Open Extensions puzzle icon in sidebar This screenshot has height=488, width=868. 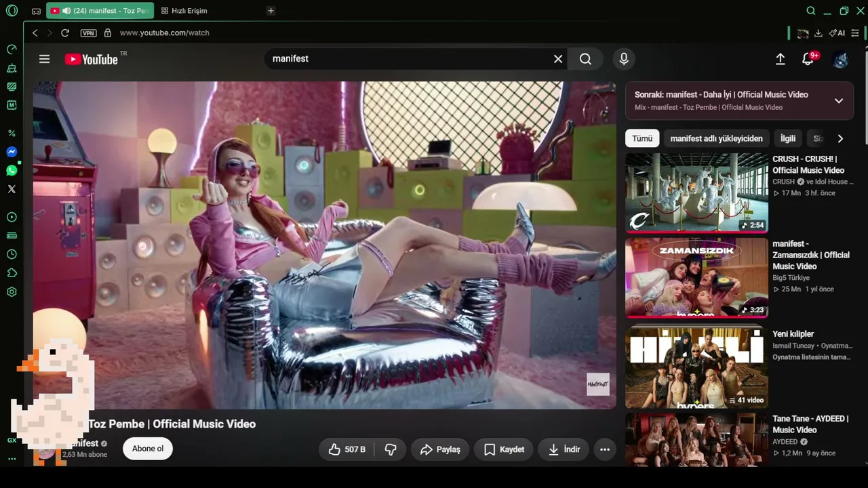12,273
